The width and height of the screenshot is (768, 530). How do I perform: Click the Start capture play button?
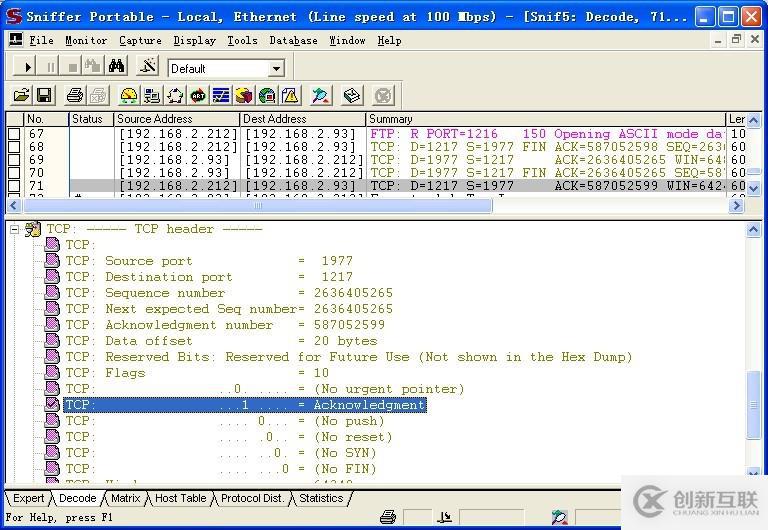pyautogui.click(x=27, y=67)
